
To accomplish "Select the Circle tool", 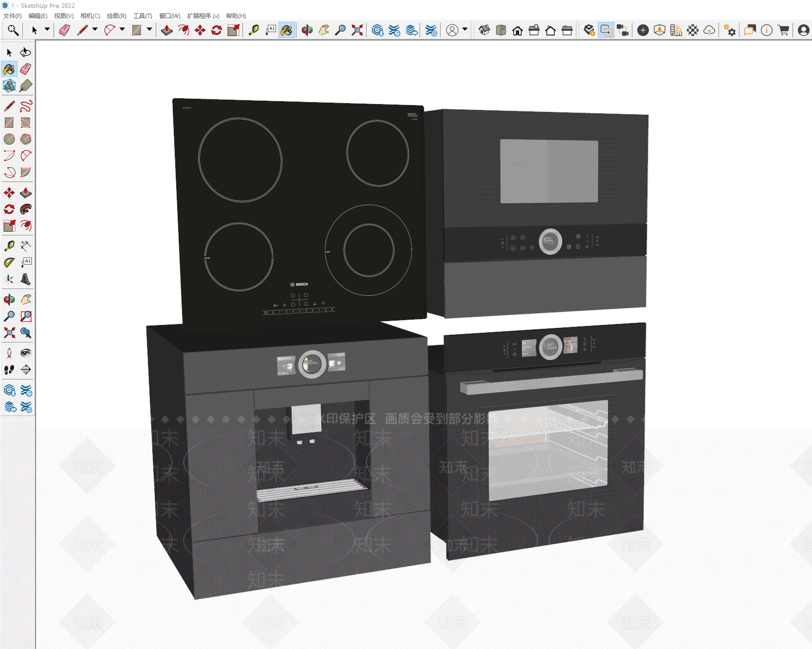I will [x=9, y=139].
